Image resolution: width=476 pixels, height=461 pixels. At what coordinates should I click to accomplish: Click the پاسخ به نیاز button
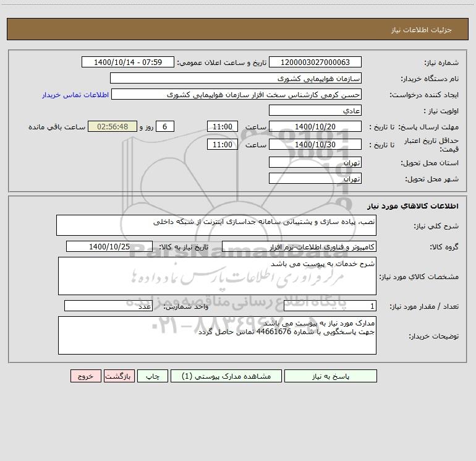pos(331,376)
